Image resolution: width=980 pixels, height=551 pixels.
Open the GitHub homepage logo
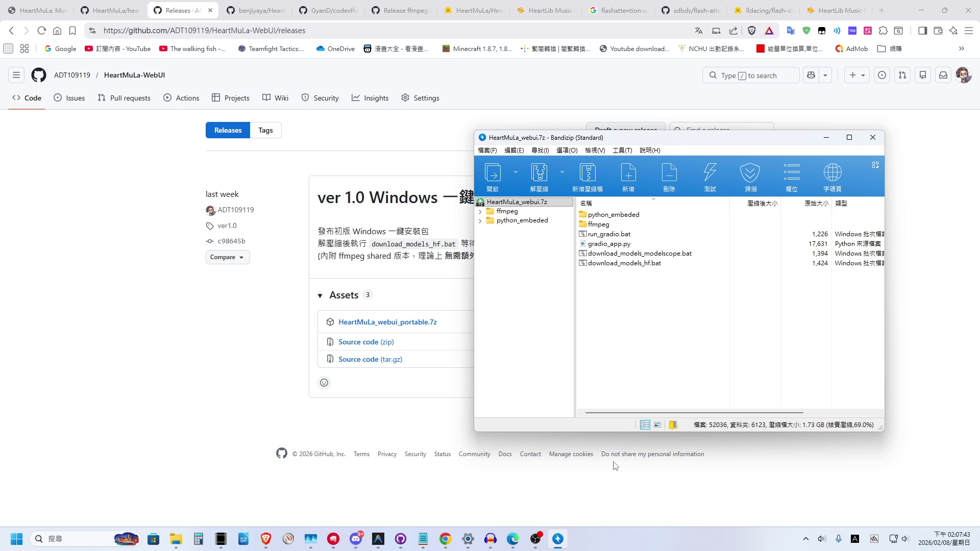[39, 75]
